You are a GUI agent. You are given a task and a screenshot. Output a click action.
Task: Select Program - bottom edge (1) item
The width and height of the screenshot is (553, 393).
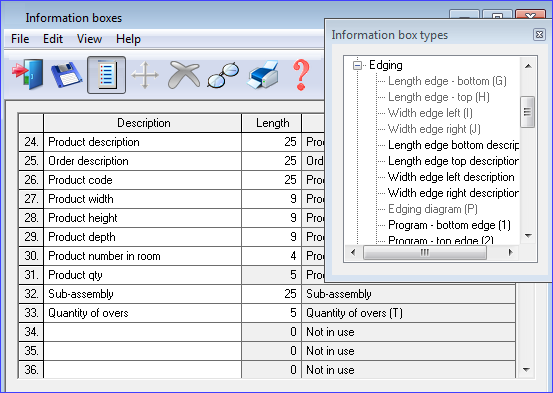coord(449,225)
